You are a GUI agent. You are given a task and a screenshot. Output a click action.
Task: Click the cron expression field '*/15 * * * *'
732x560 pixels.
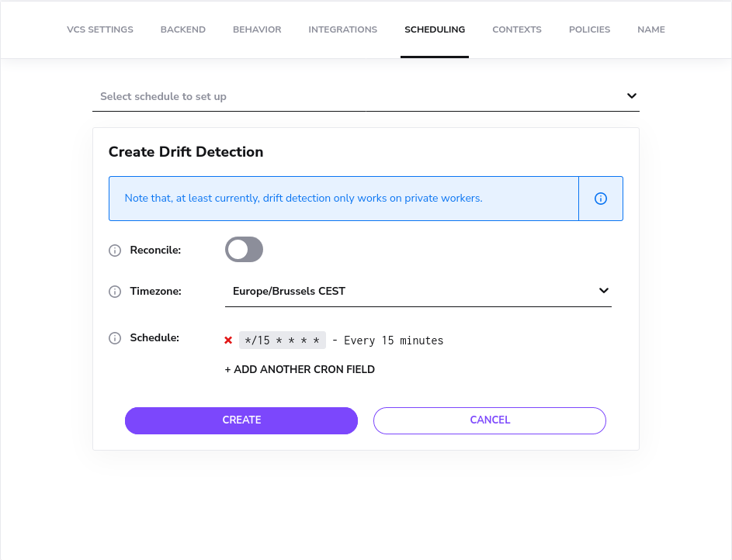pyautogui.click(x=282, y=340)
